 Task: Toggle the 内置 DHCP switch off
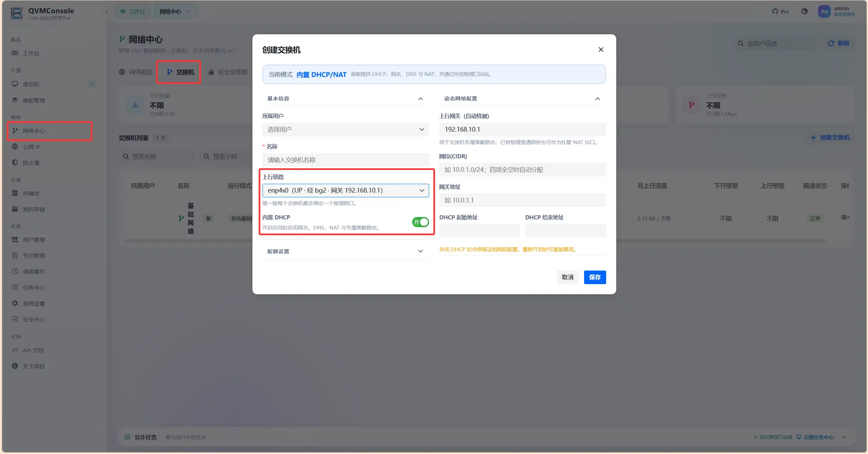(420, 222)
